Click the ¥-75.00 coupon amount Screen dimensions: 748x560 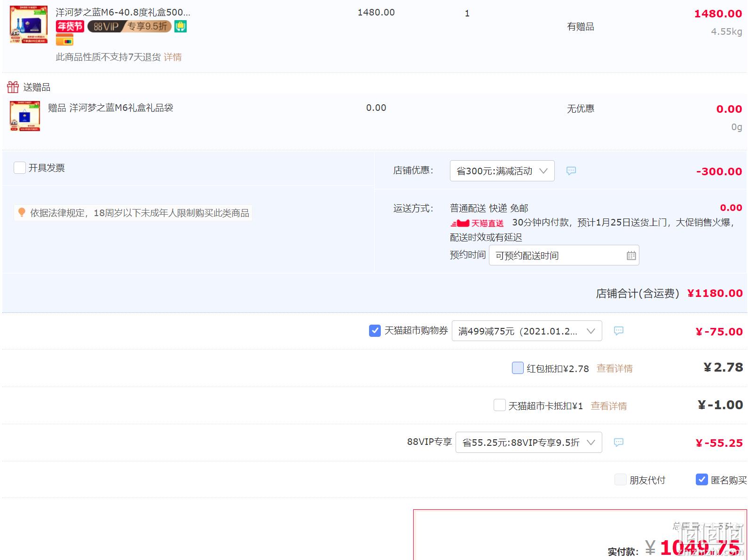point(719,331)
